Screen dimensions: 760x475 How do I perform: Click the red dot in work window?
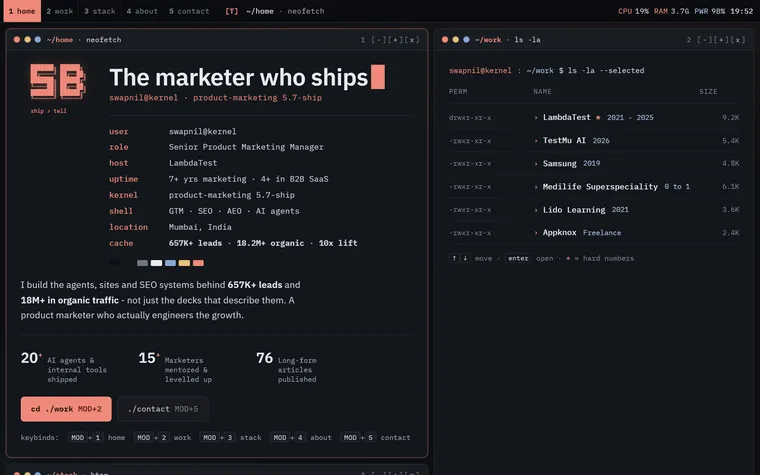[x=445, y=40]
